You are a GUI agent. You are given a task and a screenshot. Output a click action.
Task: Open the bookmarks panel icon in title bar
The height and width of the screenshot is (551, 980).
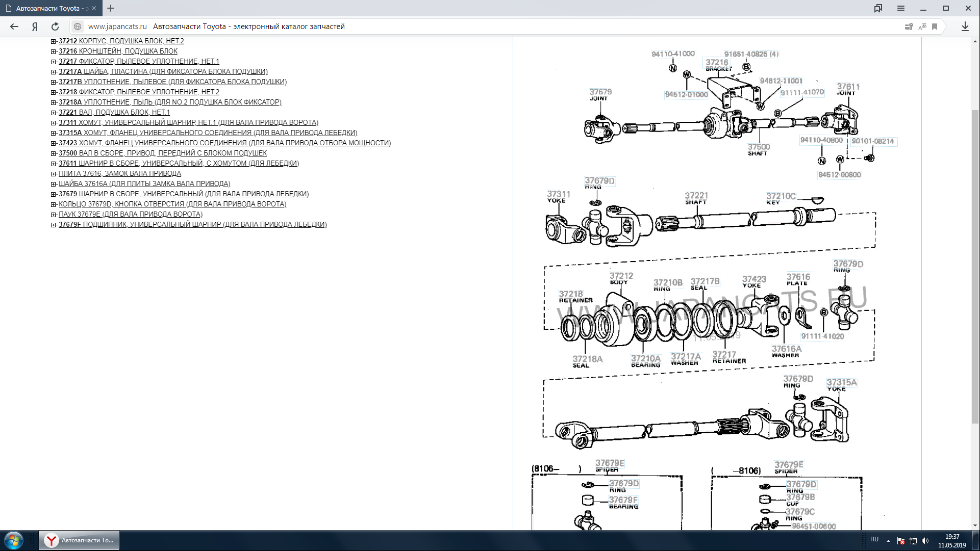(x=878, y=8)
